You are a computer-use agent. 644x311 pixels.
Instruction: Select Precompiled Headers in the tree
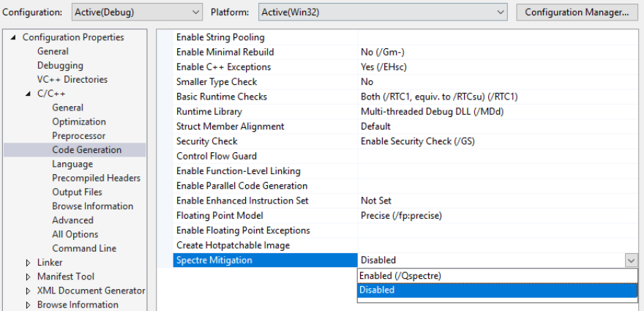pos(96,178)
